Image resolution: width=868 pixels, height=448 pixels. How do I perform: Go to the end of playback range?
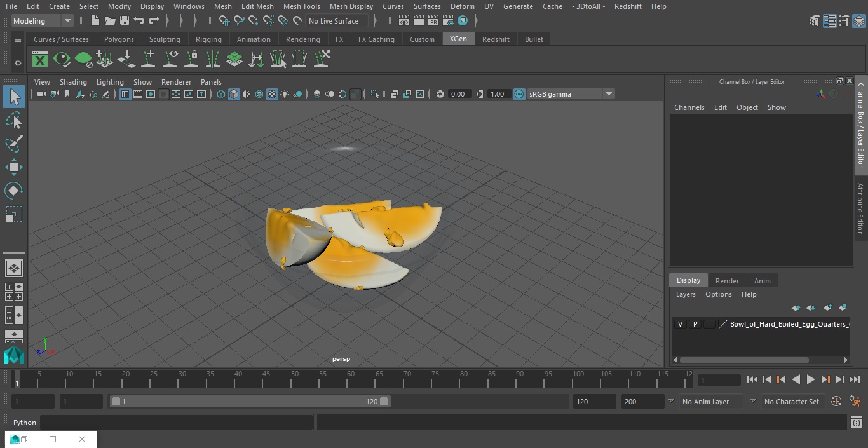(x=854, y=379)
